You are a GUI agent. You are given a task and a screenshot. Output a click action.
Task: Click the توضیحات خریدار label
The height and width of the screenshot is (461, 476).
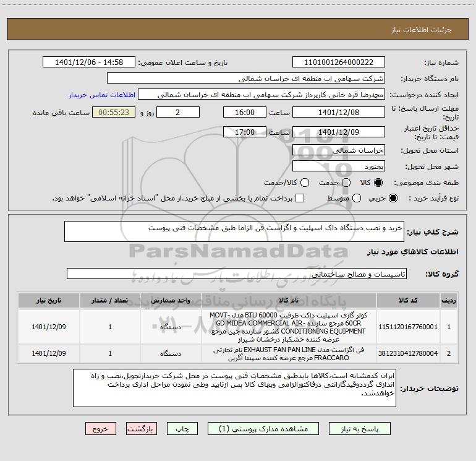pos(429,389)
